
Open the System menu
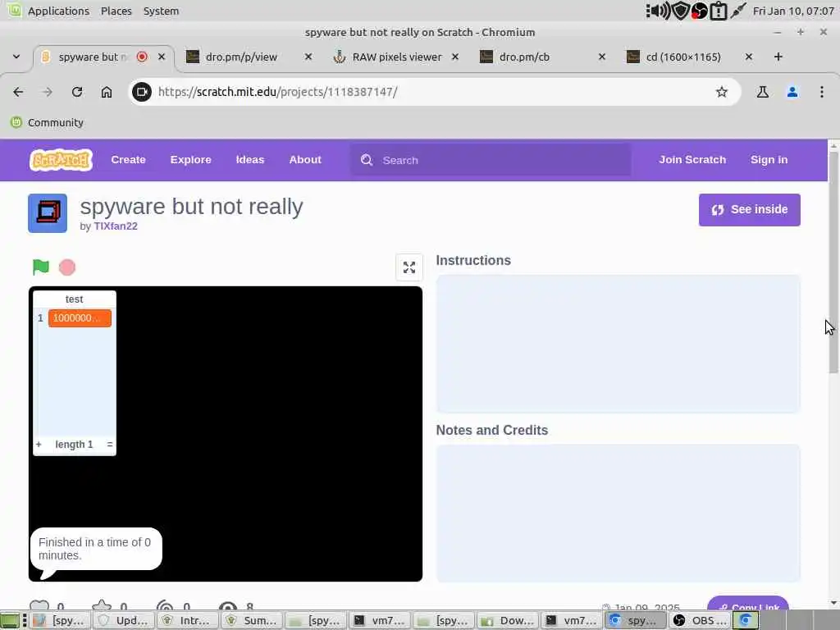(161, 11)
